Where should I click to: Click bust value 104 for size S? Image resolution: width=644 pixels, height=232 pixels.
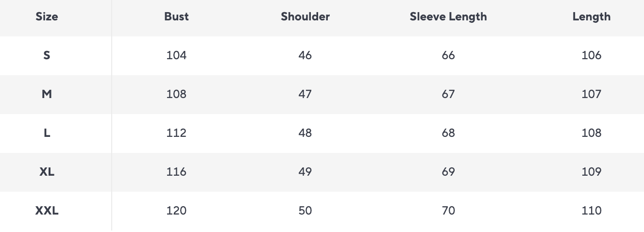176,55
